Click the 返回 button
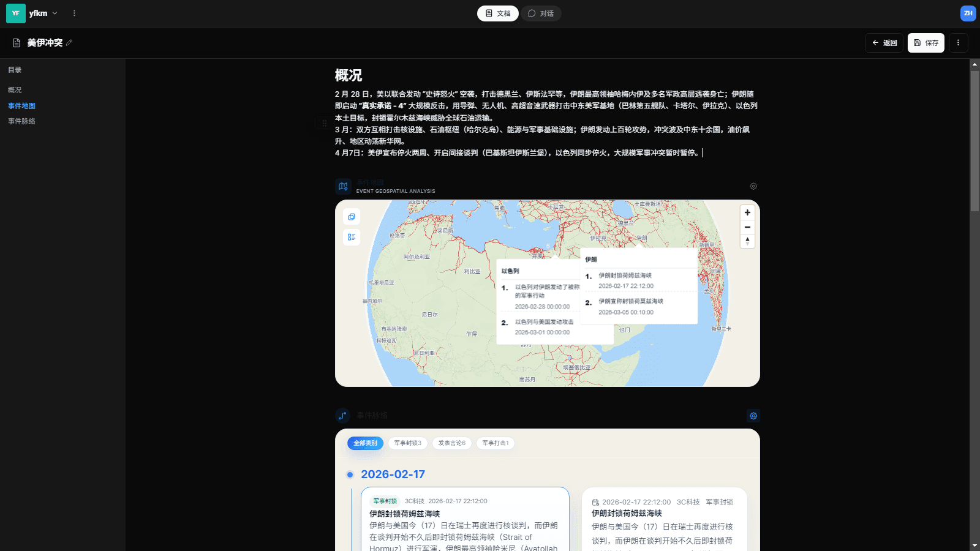 tap(884, 43)
